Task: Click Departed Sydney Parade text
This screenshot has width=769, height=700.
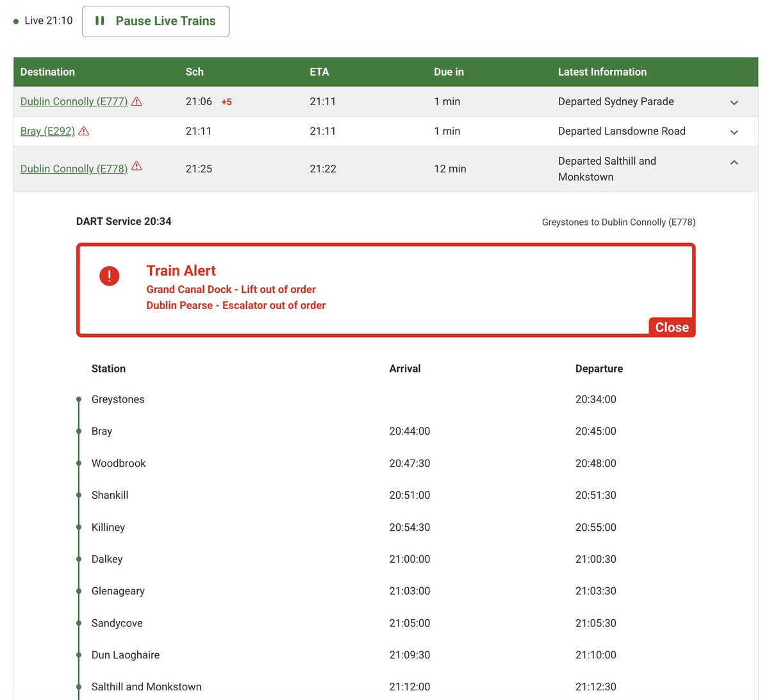Action: [x=616, y=101]
